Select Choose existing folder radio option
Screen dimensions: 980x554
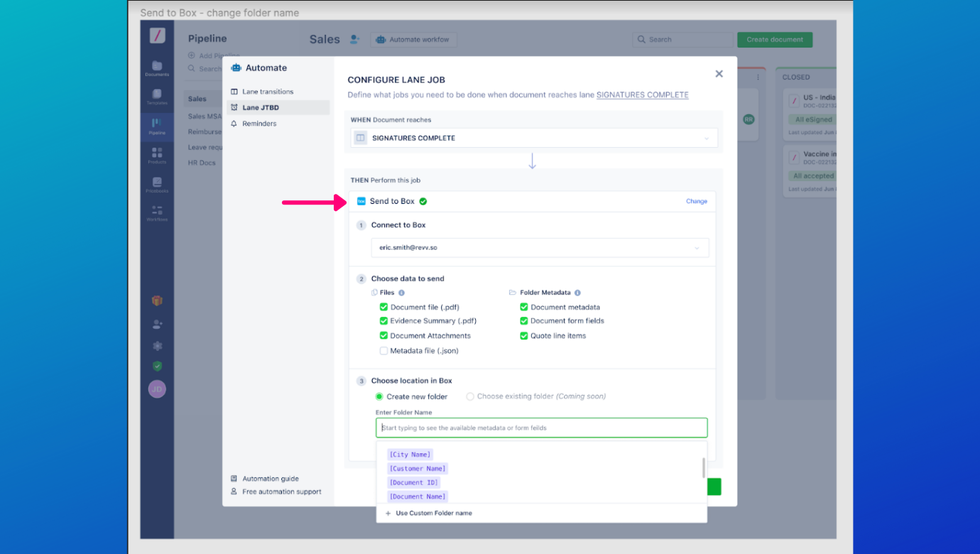click(x=470, y=396)
